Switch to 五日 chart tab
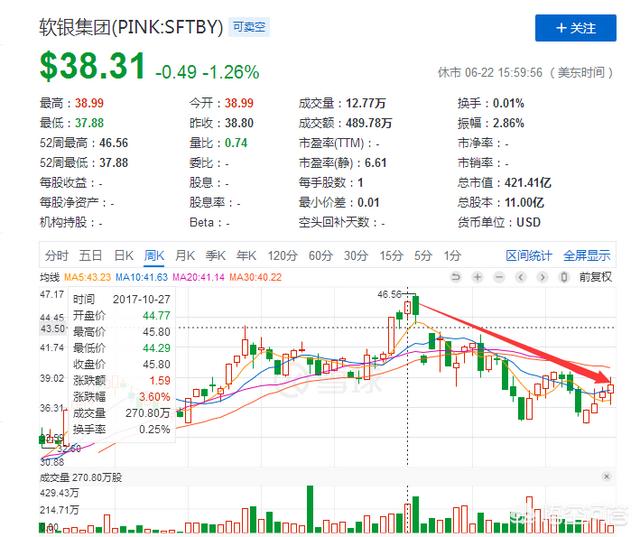Viewport: 640px width, 537px height. (x=91, y=256)
